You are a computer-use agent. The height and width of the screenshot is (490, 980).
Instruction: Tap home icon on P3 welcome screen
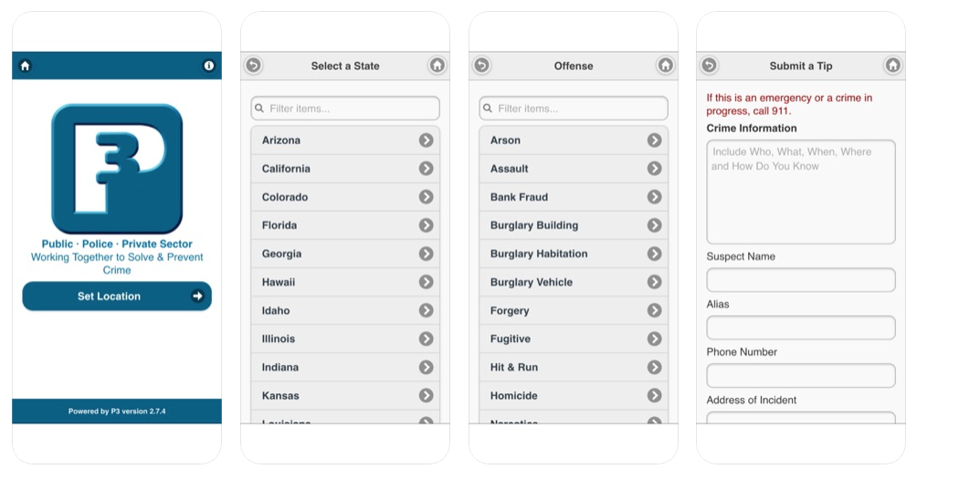tap(26, 66)
